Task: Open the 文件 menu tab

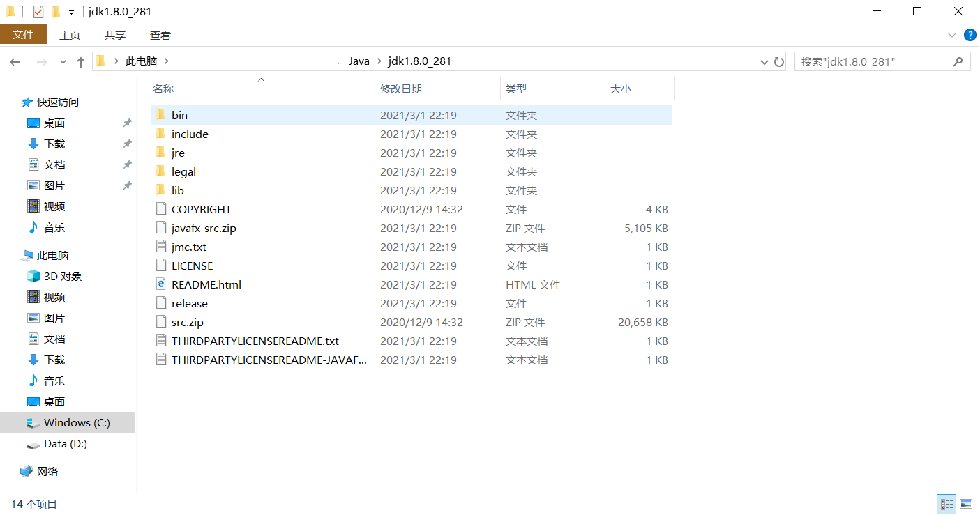Action: [x=24, y=35]
